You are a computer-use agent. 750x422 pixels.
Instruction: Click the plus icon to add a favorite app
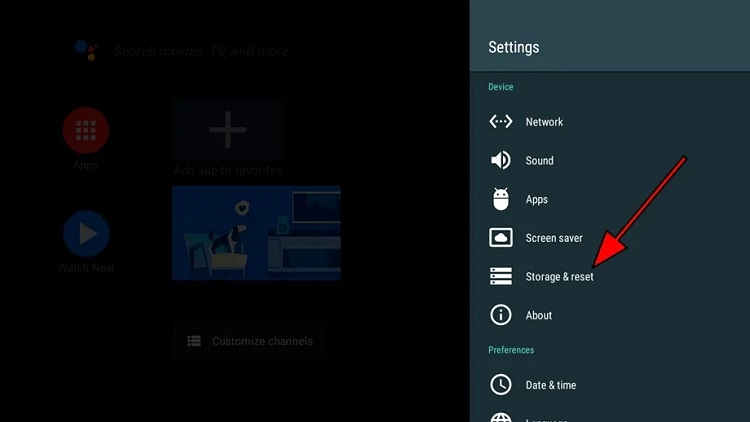click(x=228, y=130)
